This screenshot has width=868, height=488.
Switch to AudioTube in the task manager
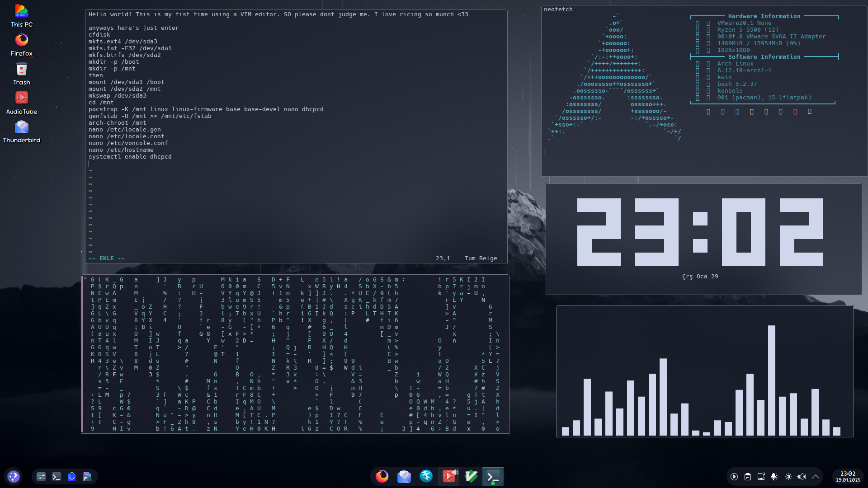pos(449,476)
